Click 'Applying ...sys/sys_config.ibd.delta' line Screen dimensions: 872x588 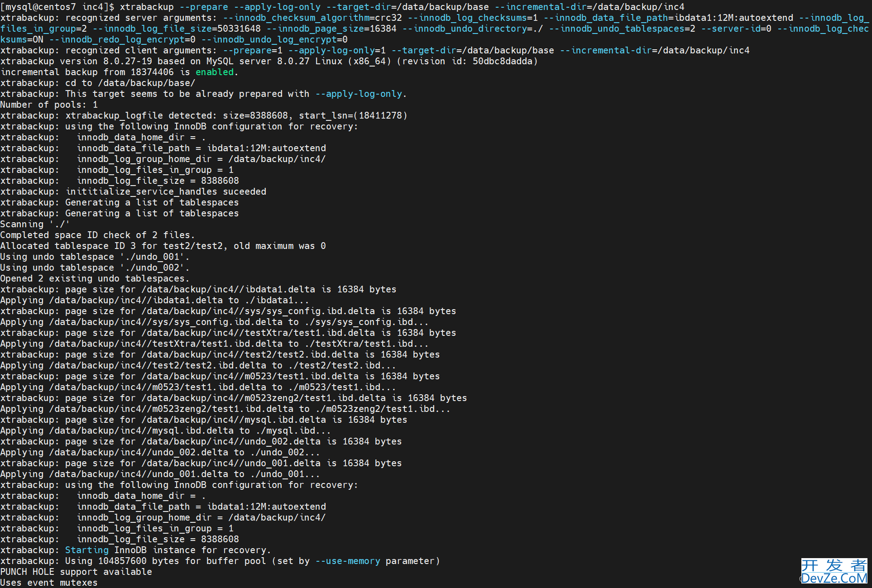click(214, 322)
